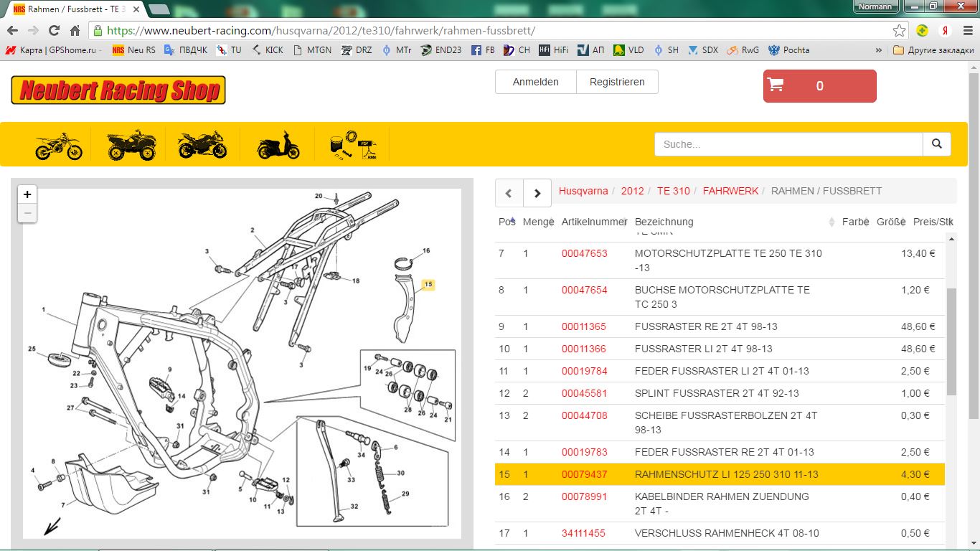Open the FB bookmark

tap(483, 50)
